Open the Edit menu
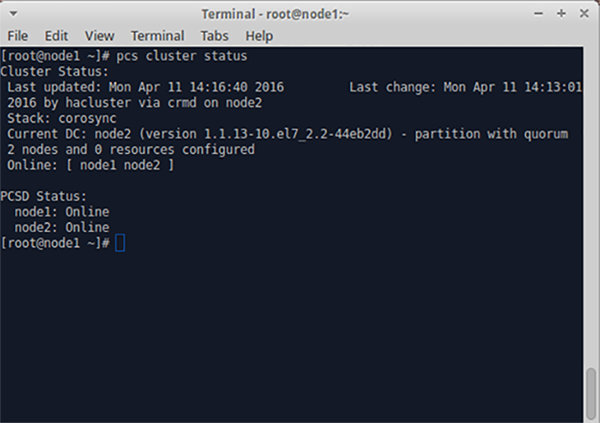The height and width of the screenshot is (423, 600). (56, 36)
